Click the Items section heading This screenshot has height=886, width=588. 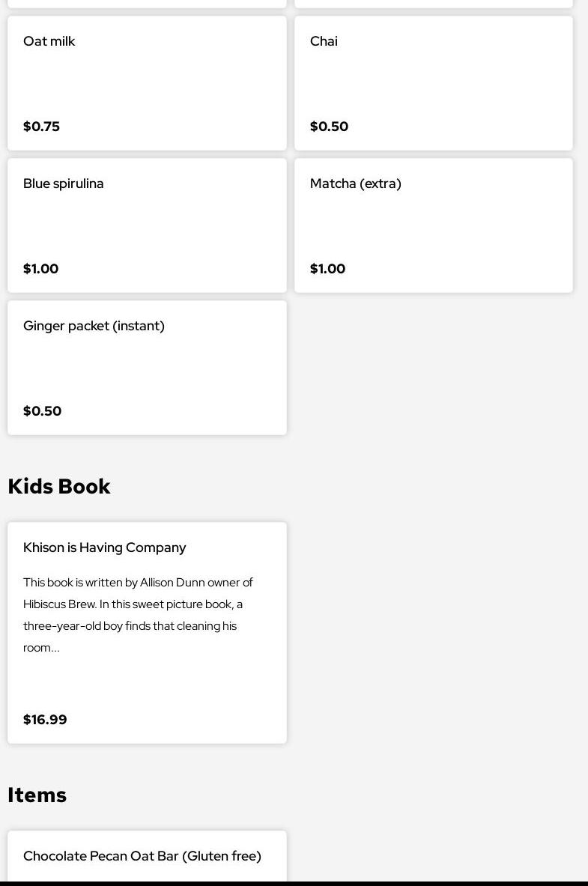click(37, 795)
